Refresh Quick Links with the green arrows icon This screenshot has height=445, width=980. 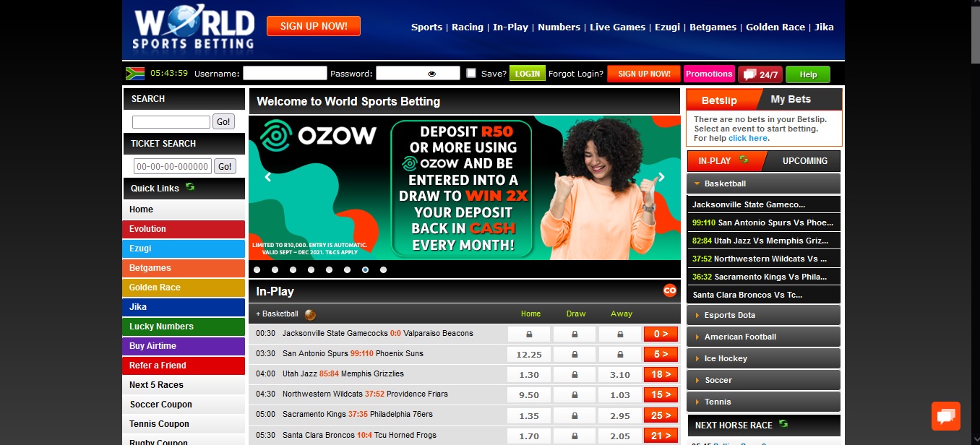[x=190, y=187]
